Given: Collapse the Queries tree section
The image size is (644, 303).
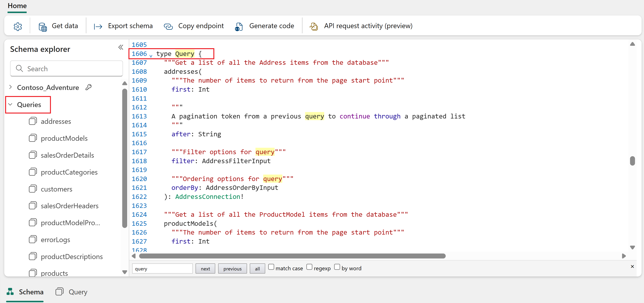Looking at the screenshot, I should pyautogui.click(x=10, y=104).
